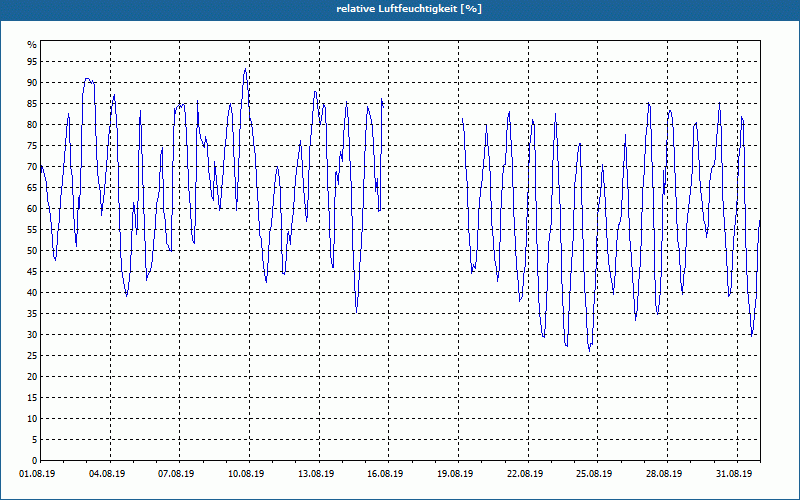Click the x-axis date label 28.08.19

(664, 474)
